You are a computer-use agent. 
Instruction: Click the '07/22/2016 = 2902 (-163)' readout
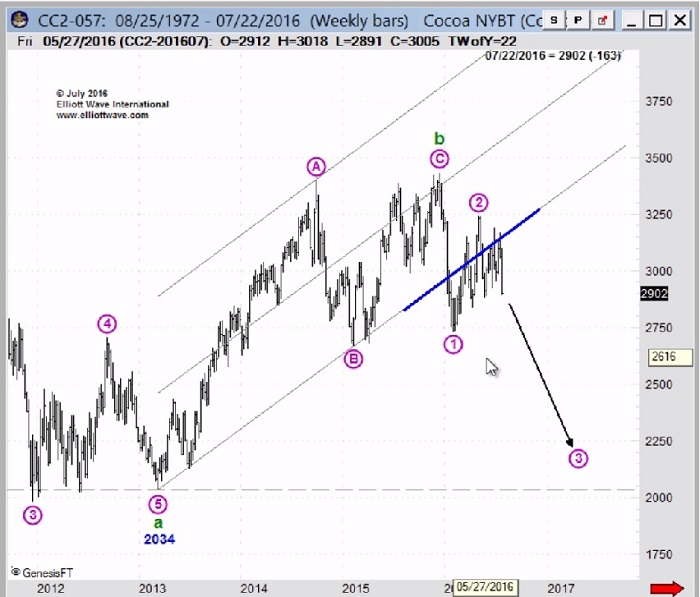(x=553, y=56)
